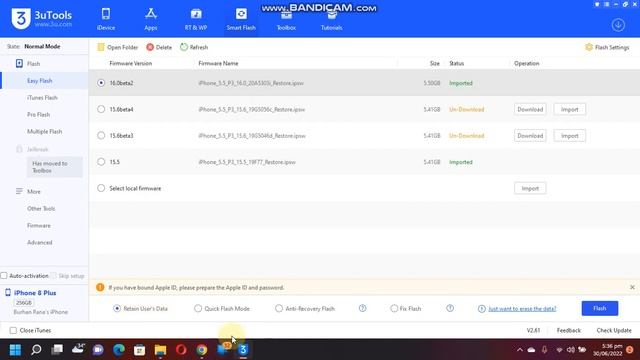This screenshot has height=360, width=640.
Task: Select Retain User's Data option
Action: pos(117,309)
